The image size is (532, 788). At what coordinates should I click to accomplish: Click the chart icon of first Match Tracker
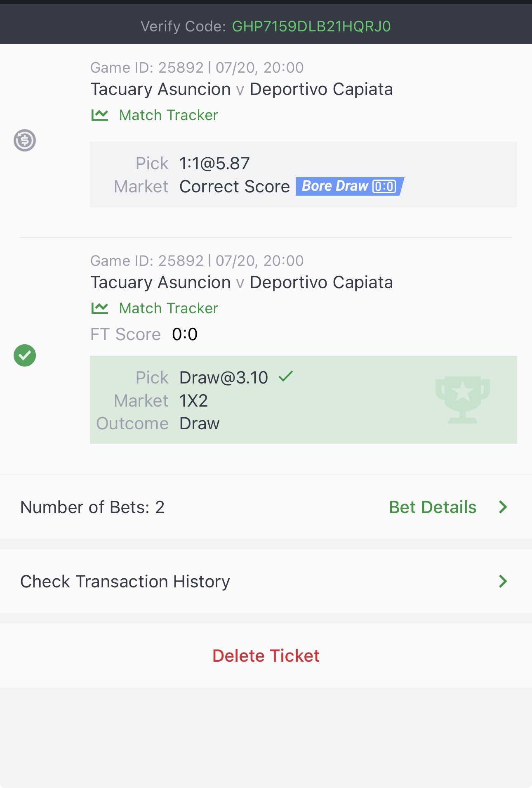pyautogui.click(x=99, y=115)
